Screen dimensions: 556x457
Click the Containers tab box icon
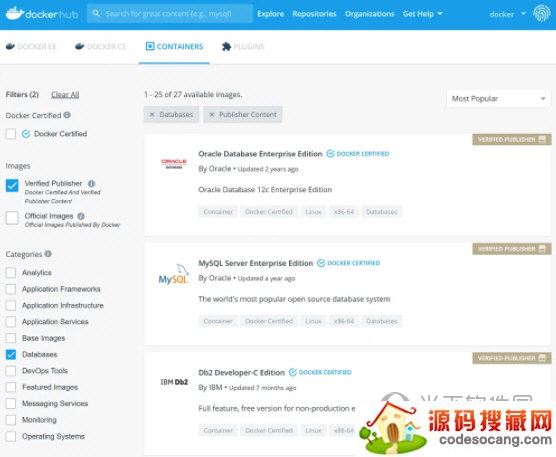[x=150, y=46]
